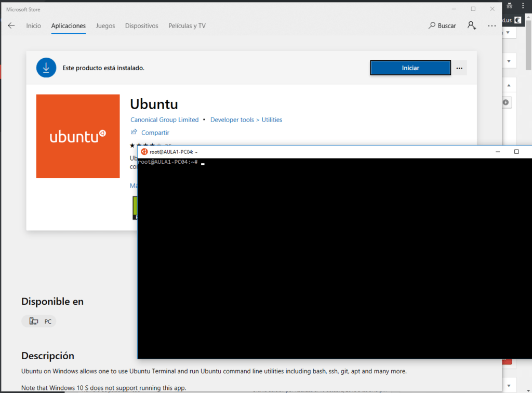The height and width of the screenshot is (393, 532).
Task: Switch to the Juegos tab
Action: pos(105,25)
